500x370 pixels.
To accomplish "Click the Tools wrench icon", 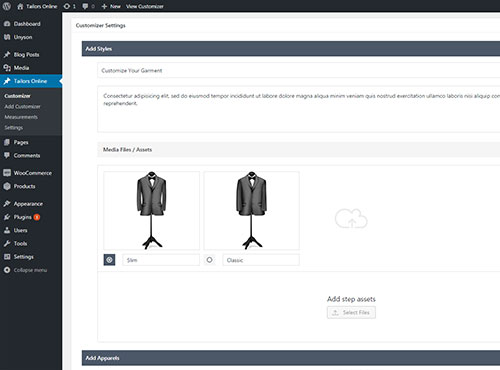I will coord(7,244).
